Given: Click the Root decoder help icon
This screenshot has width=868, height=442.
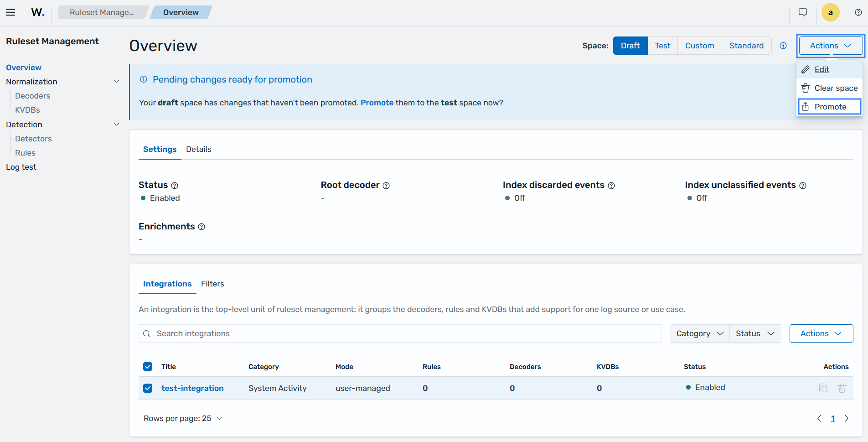Looking at the screenshot, I should coord(386,186).
